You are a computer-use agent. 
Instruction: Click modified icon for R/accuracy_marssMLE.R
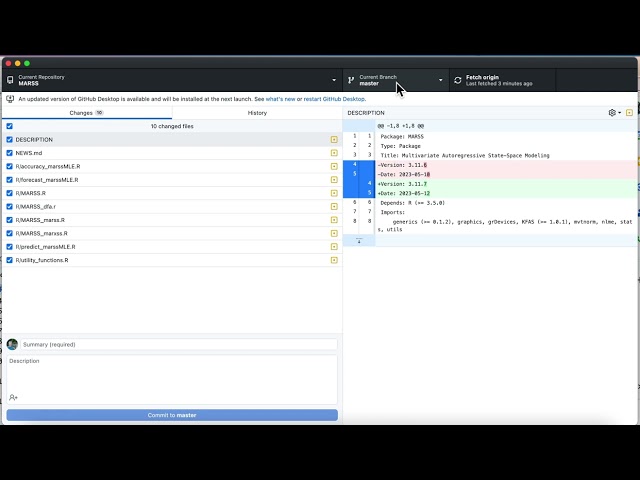point(334,167)
